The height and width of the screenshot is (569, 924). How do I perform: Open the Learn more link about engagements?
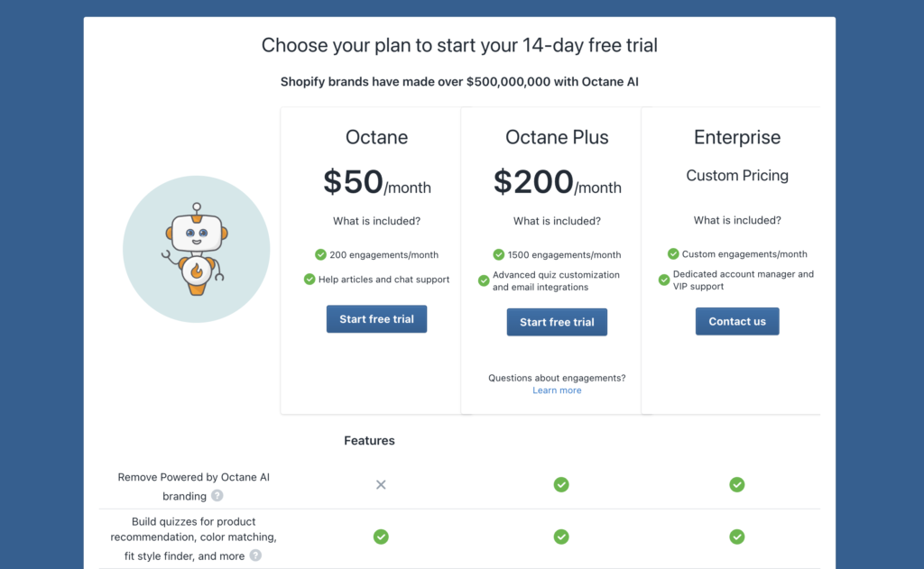tap(557, 390)
